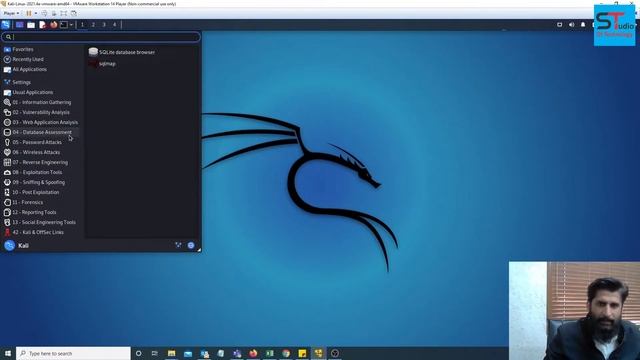Pause the virtual machine
Screen dimensions: 640x360
point(29,13)
